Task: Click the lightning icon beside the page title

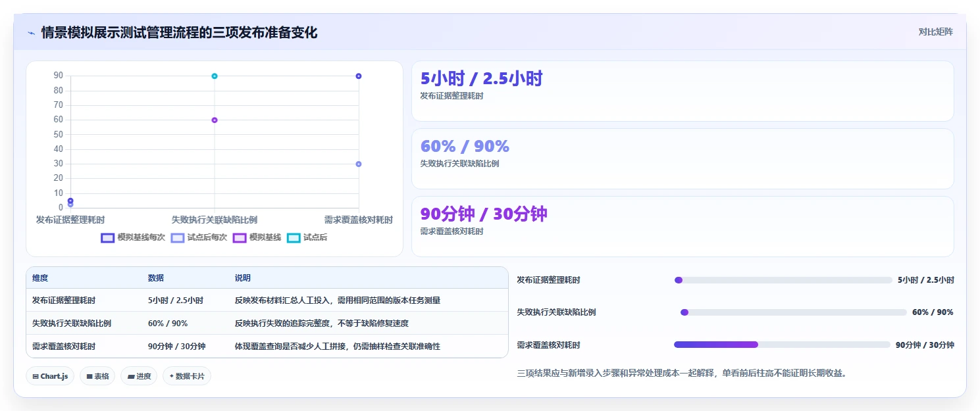Action: (32, 33)
